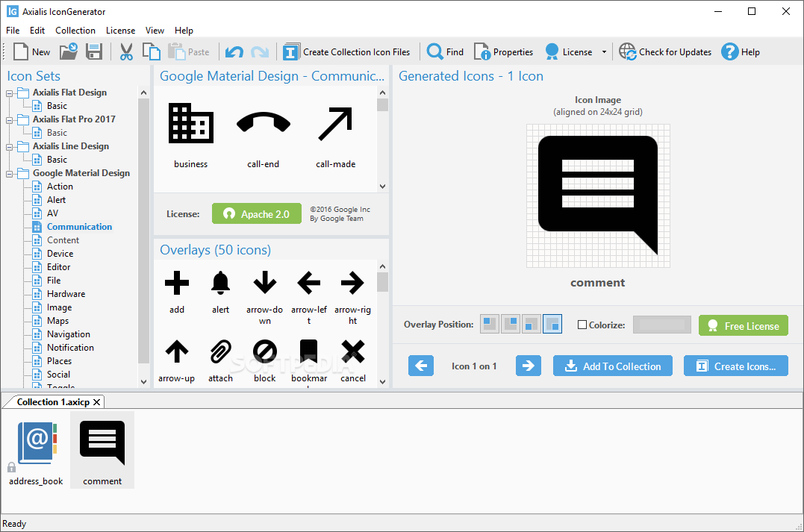Switch to the Collection 1.axicp tab
This screenshot has height=532, width=804.
pyautogui.click(x=52, y=401)
